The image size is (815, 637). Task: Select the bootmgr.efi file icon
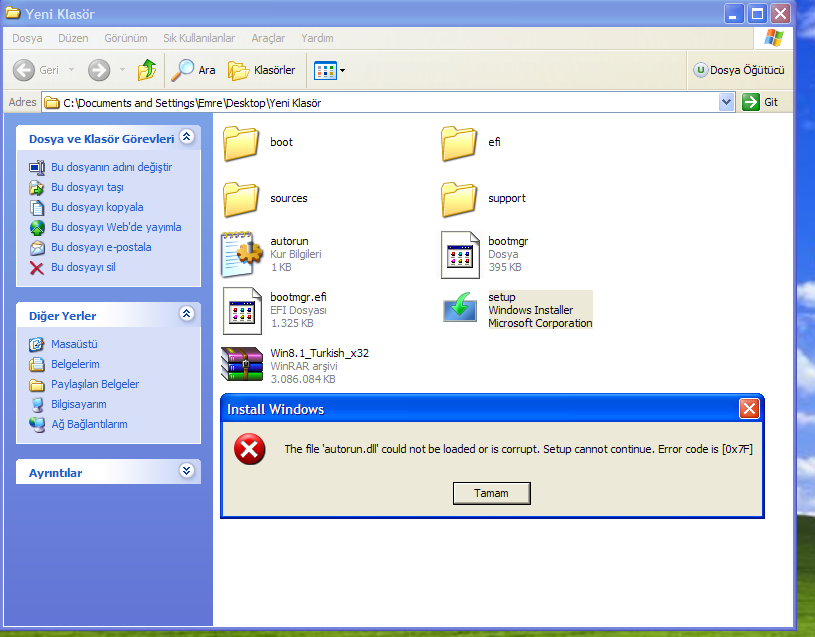pyautogui.click(x=242, y=311)
